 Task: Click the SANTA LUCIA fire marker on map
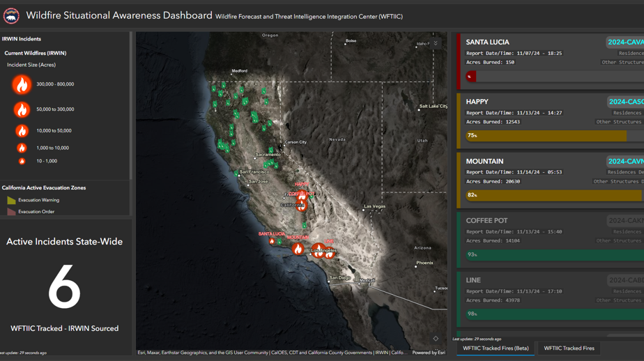coord(272,242)
